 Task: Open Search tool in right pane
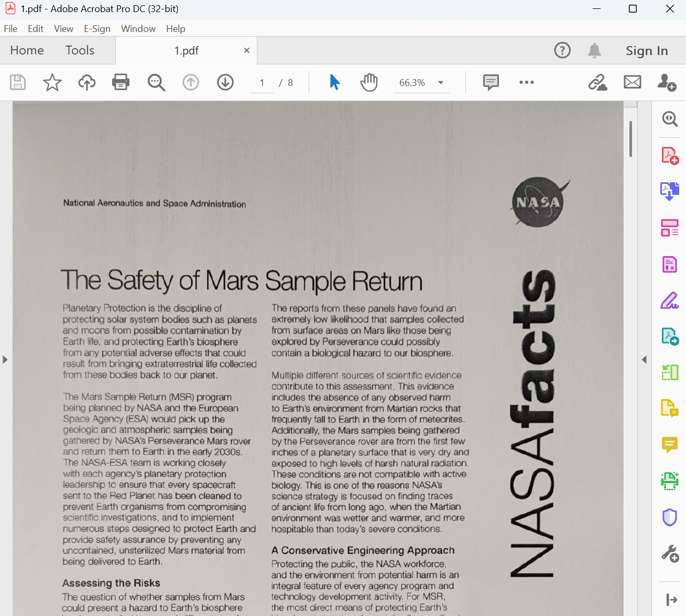click(670, 119)
